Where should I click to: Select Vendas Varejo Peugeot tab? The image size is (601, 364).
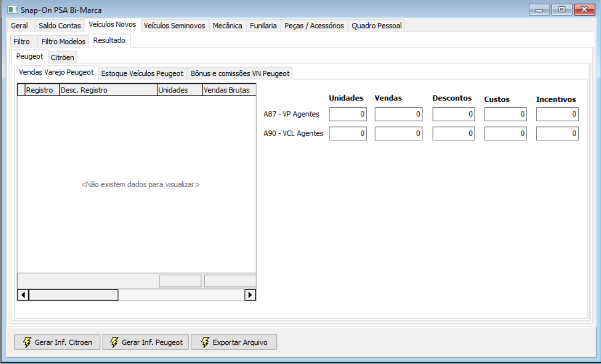(56, 72)
